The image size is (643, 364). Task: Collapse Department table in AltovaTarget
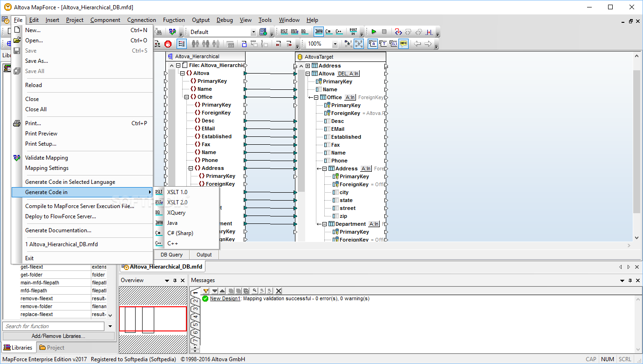(x=324, y=224)
